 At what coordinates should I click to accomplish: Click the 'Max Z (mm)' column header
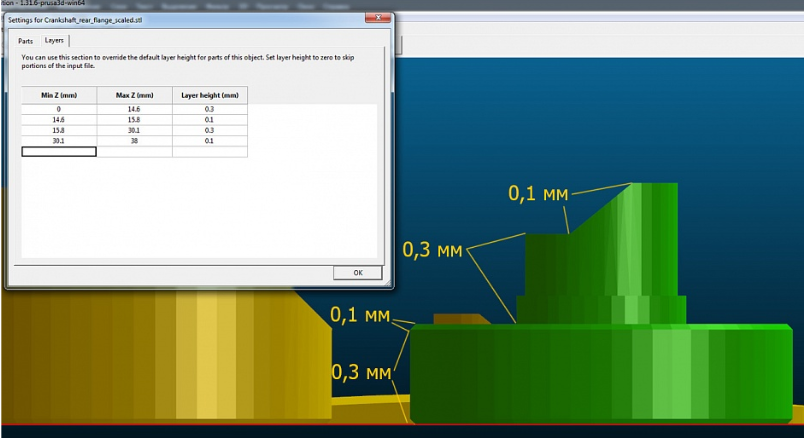tap(134, 95)
